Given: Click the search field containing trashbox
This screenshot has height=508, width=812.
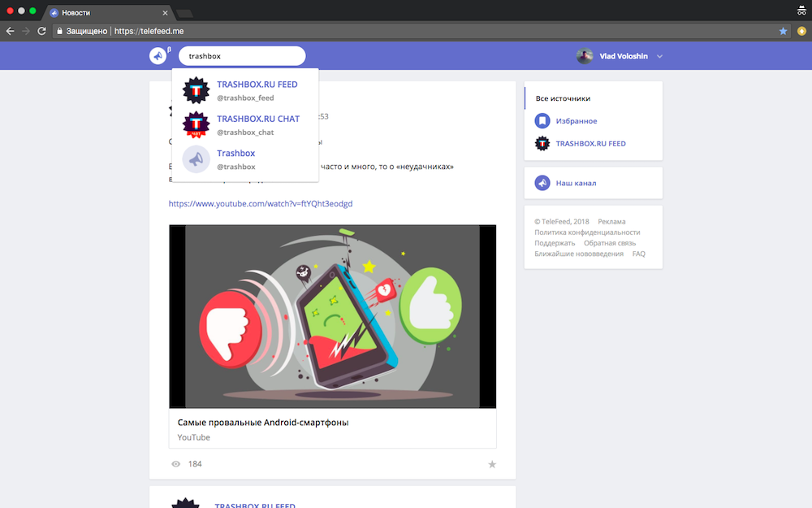Looking at the screenshot, I should pyautogui.click(x=242, y=56).
